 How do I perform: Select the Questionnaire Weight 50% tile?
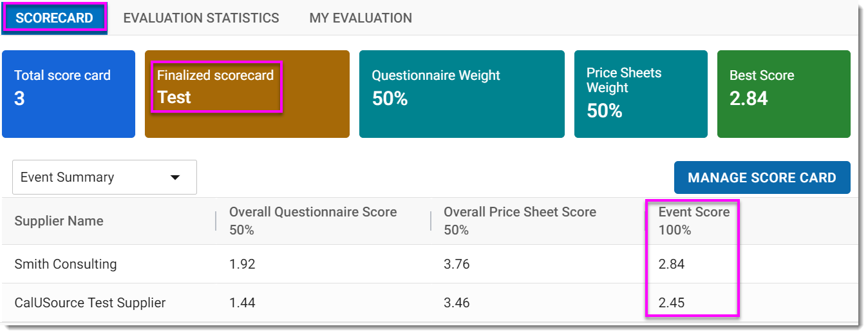[x=461, y=94]
